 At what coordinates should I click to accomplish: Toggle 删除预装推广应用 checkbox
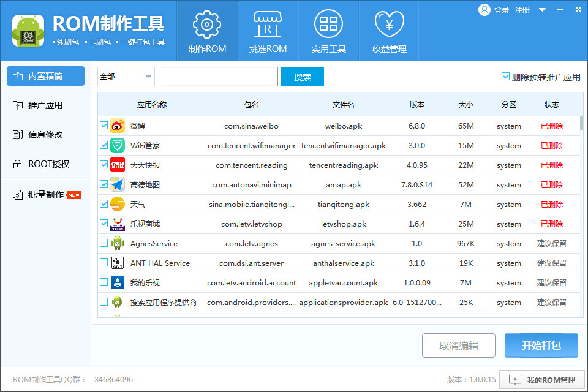[x=505, y=77]
